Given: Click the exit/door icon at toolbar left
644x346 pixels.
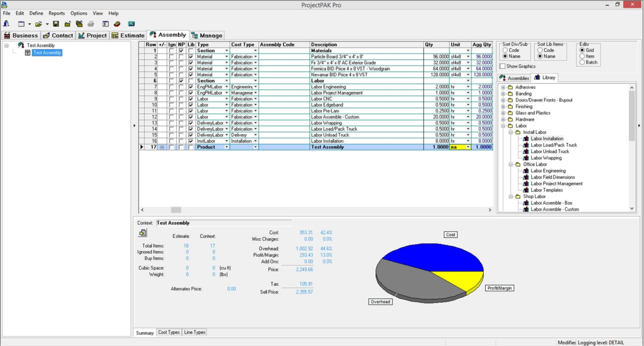Looking at the screenshot, I should [x=6, y=22].
